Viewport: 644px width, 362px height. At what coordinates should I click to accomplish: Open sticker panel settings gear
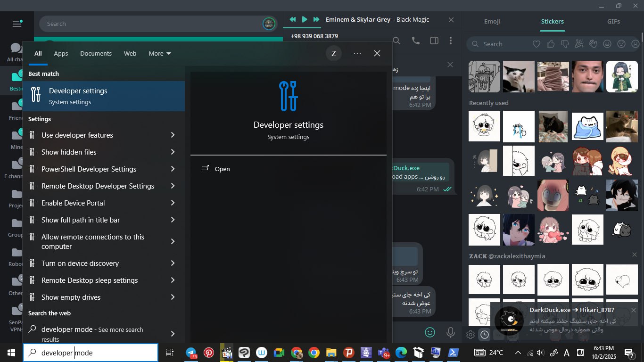470,335
